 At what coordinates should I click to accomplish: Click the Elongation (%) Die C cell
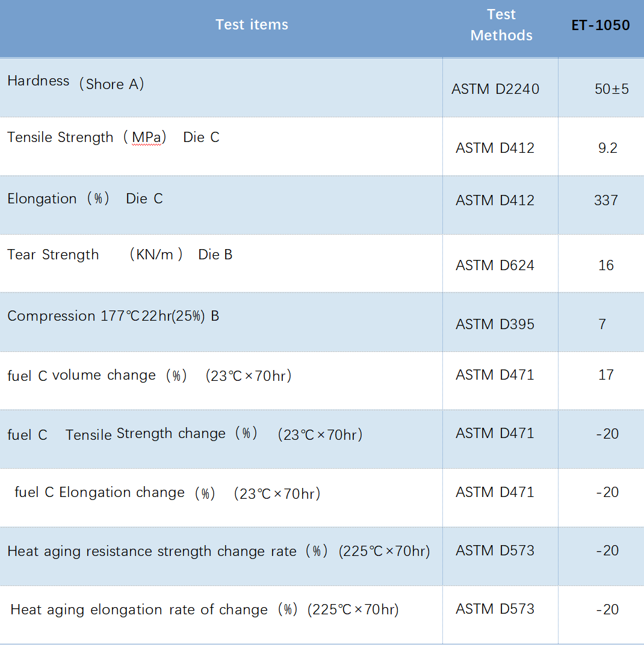pyautogui.click(x=85, y=199)
